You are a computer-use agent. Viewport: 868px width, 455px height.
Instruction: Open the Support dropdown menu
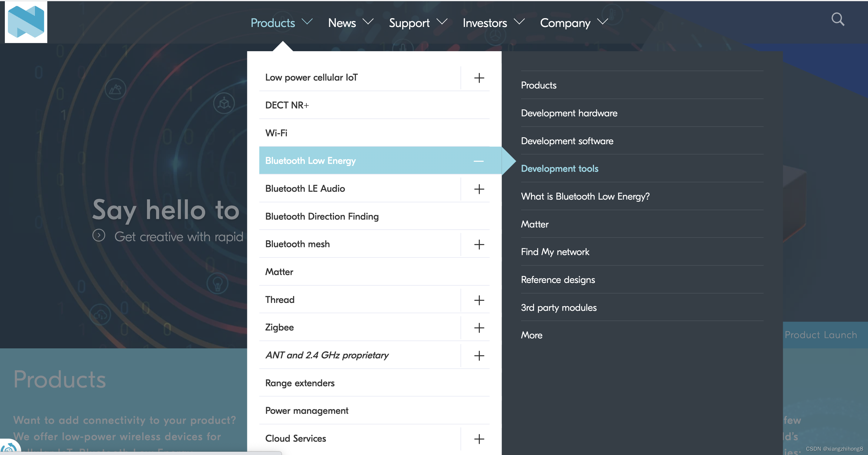418,22
